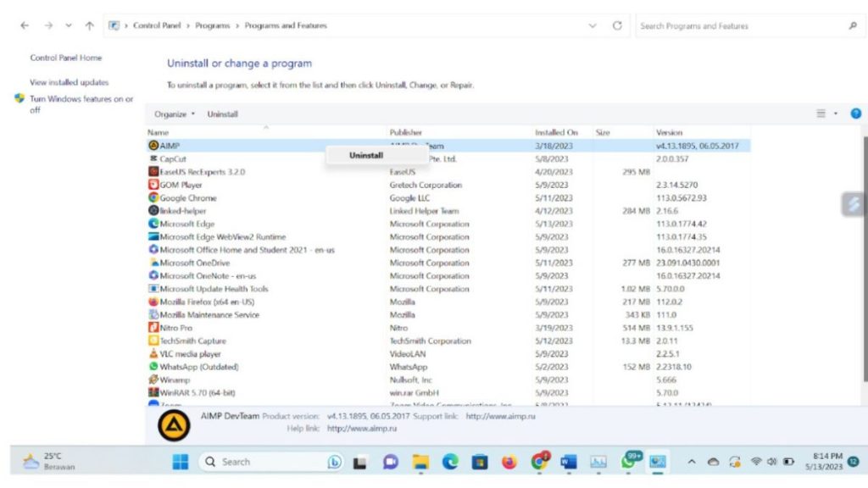
Task: Open File Explorer from the taskbar
Action: point(420,462)
